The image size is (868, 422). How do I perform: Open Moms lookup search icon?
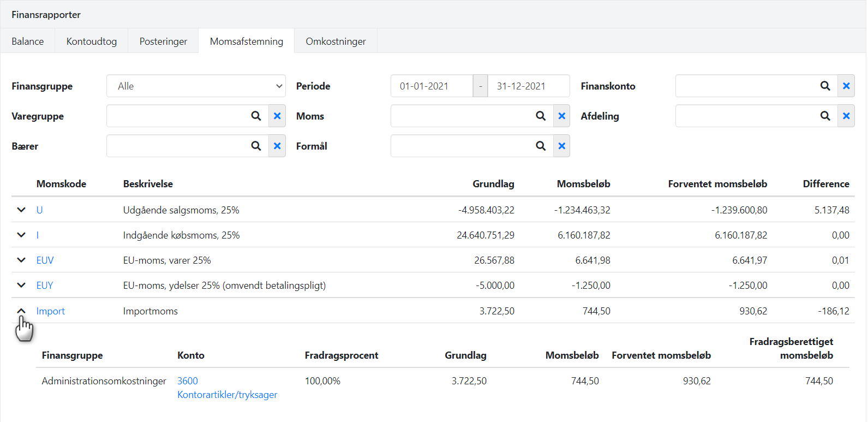(541, 116)
